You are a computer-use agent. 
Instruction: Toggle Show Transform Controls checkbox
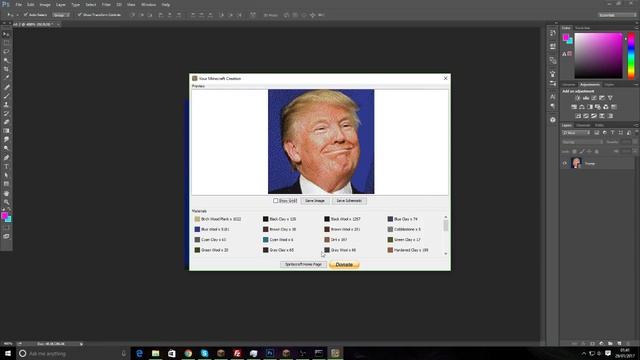(80, 15)
